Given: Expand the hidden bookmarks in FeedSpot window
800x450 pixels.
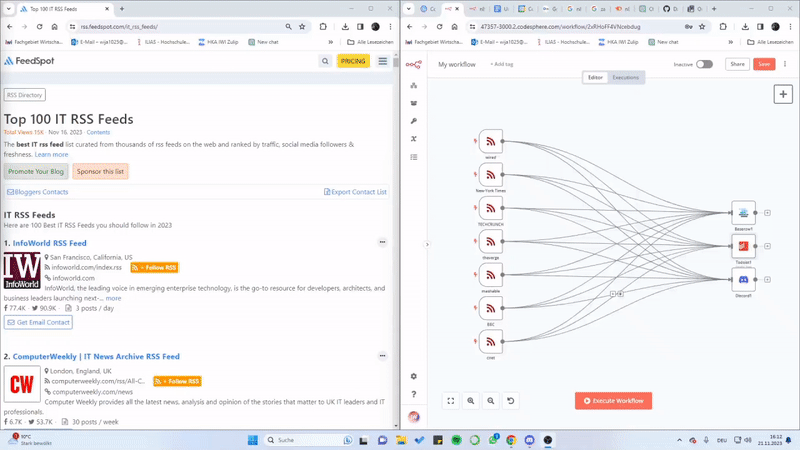Looking at the screenshot, I should (331, 42).
